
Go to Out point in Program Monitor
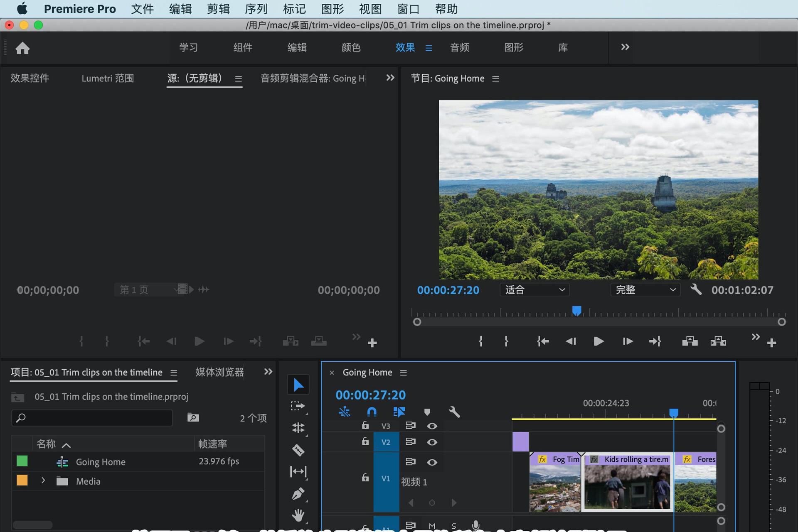[x=655, y=341]
